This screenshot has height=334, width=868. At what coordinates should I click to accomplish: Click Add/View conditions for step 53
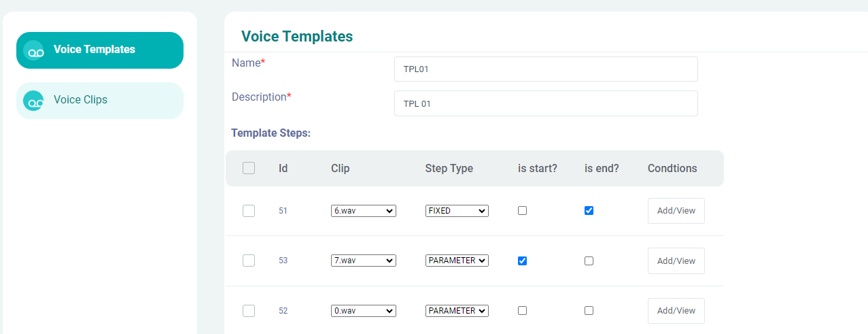point(676,261)
